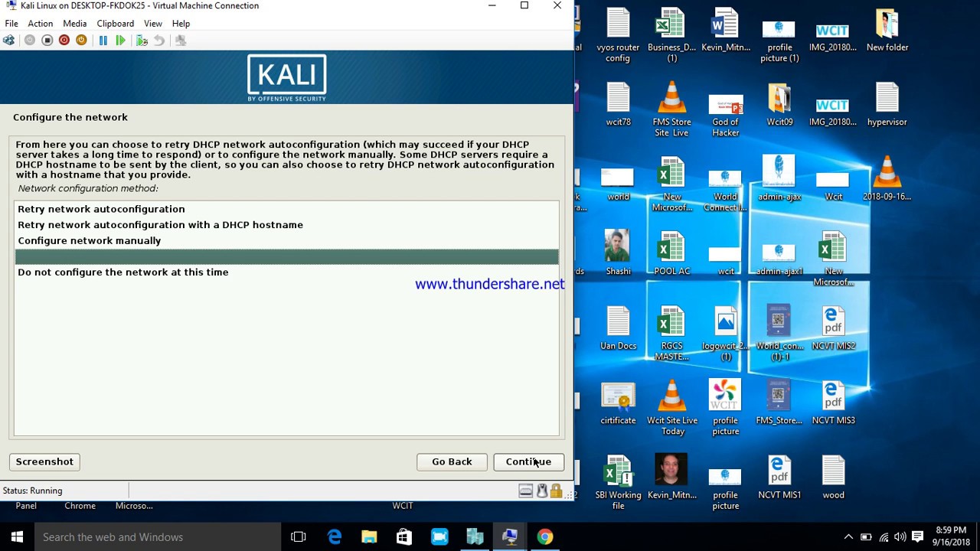Click the grayed Start VM icon

point(30,41)
